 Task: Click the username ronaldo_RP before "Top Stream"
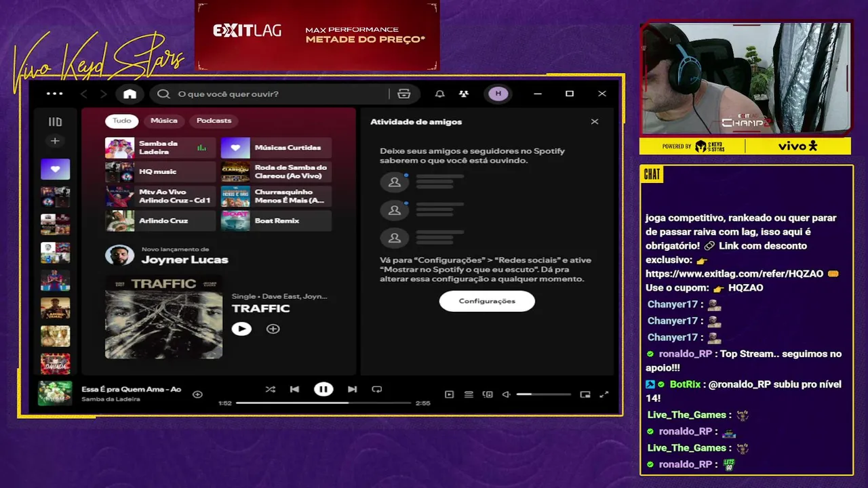[x=686, y=354]
